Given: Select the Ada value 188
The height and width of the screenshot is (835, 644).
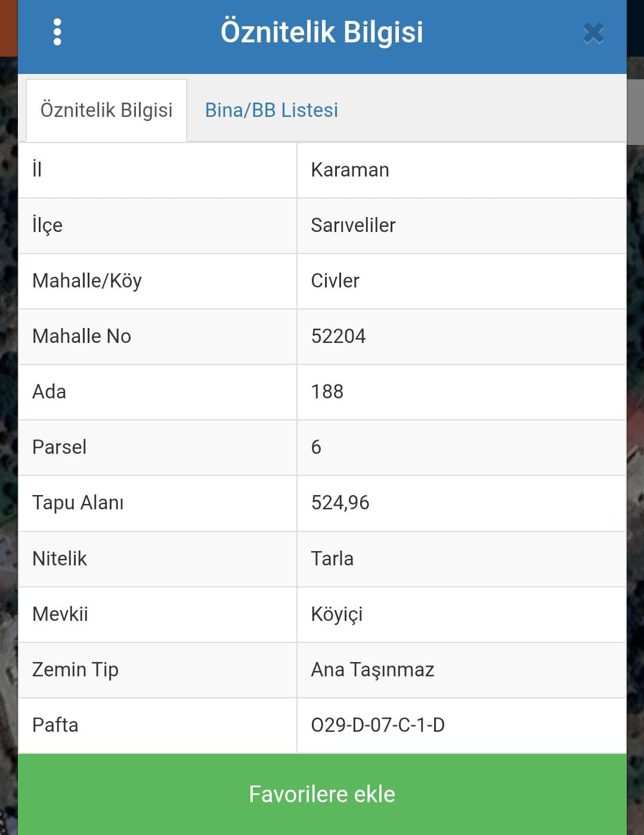Looking at the screenshot, I should [327, 392].
